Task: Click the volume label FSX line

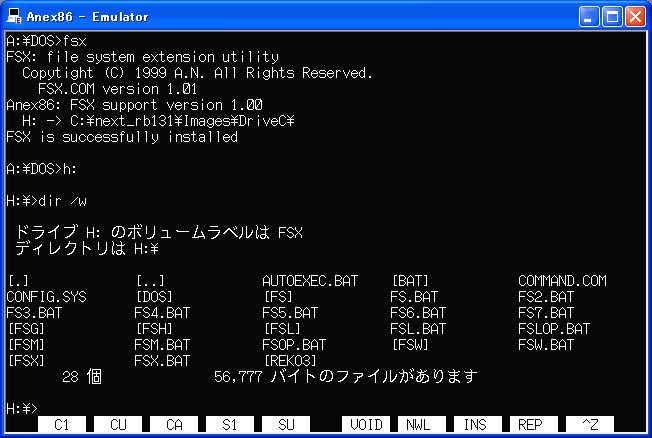Action: tap(159, 232)
